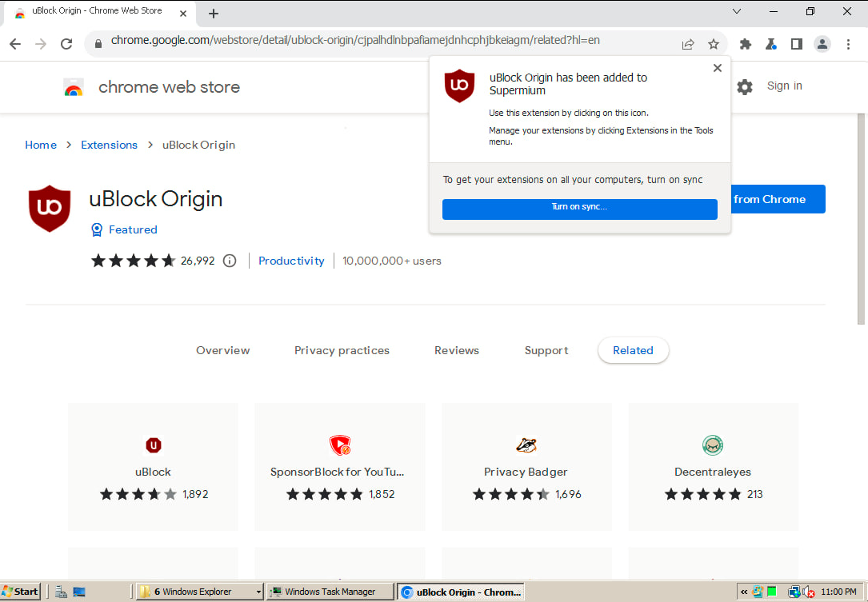Switch to the Overview tab
This screenshot has height=602, width=868.
click(x=222, y=350)
